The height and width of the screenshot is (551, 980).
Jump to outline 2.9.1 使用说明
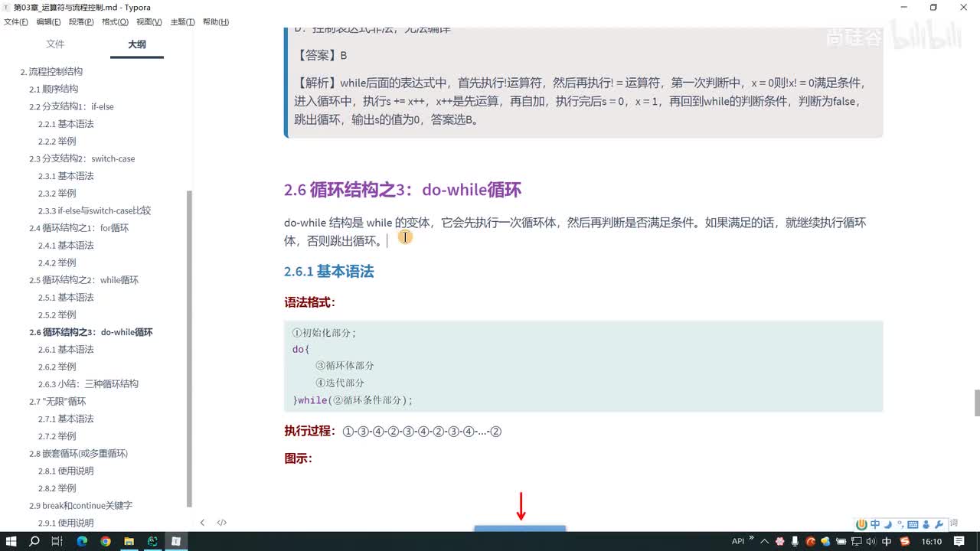tap(66, 523)
